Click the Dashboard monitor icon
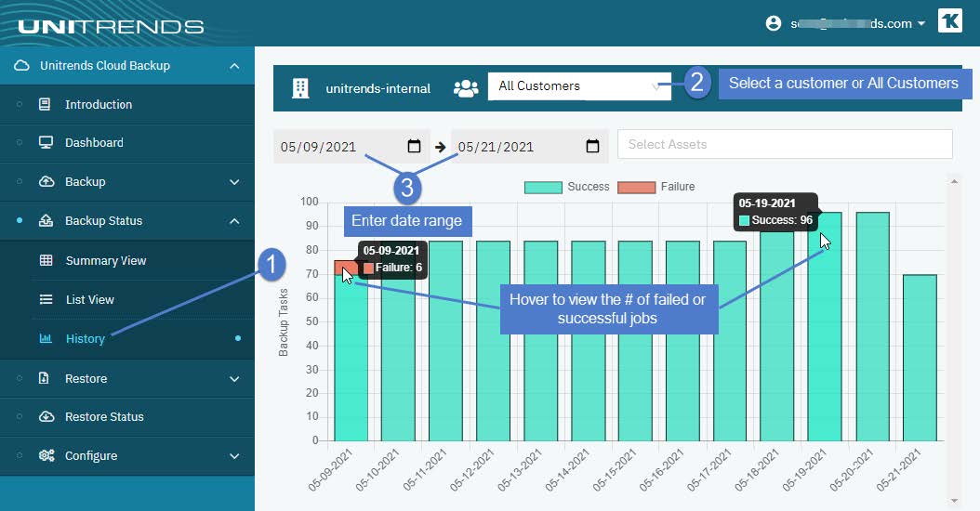 (x=46, y=142)
